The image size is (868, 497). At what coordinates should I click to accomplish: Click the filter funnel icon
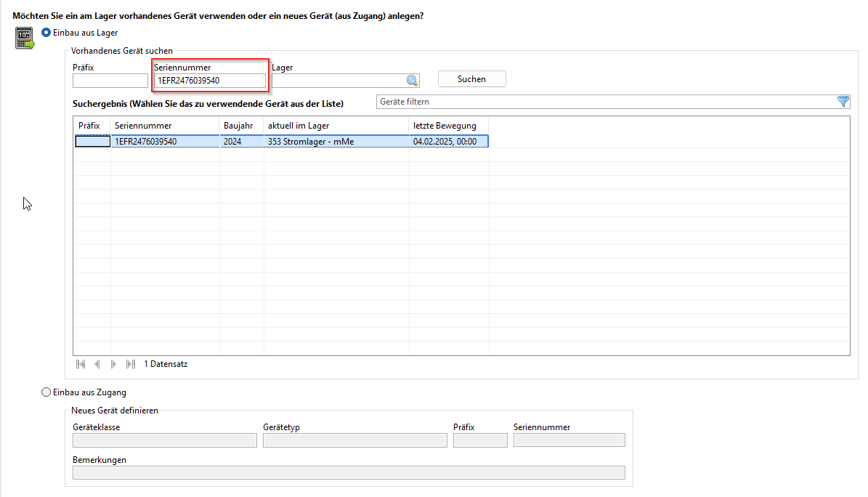(x=843, y=102)
